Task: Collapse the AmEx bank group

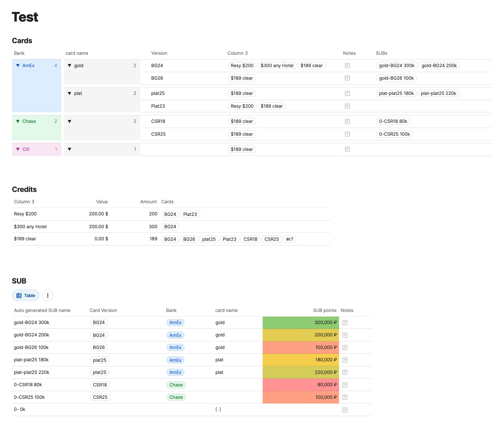Action: pos(18,65)
